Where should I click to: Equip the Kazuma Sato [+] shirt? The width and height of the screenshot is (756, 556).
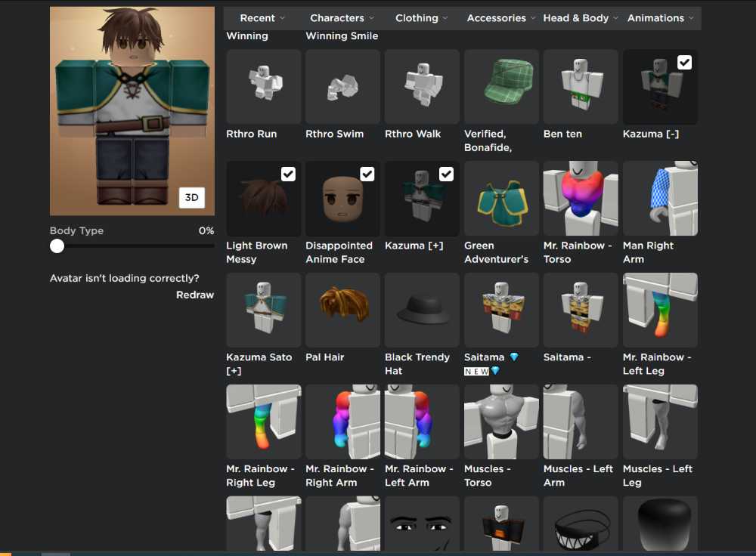264,310
